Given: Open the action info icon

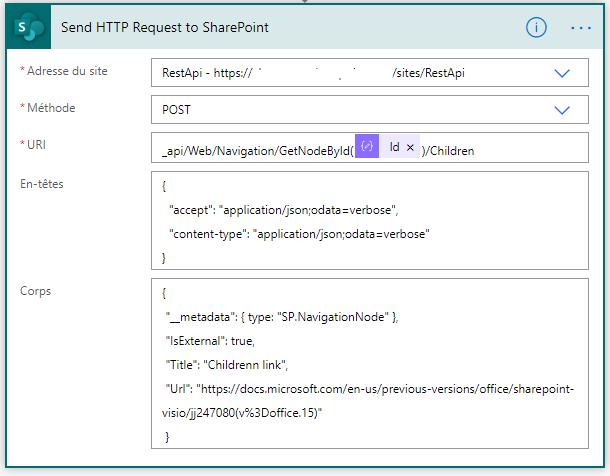Looking at the screenshot, I should click(x=536, y=28).
